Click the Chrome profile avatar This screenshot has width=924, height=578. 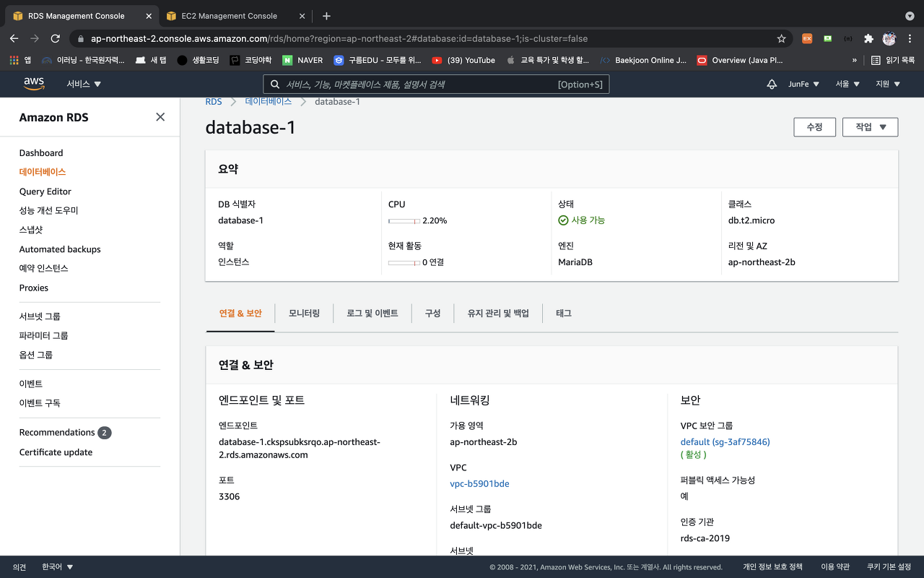889,38
